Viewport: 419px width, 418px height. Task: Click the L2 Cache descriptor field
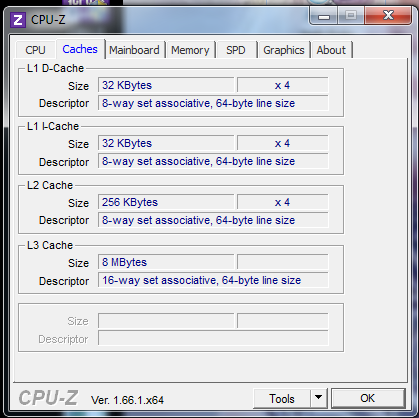pyautogui.click(x=213, y=220)
